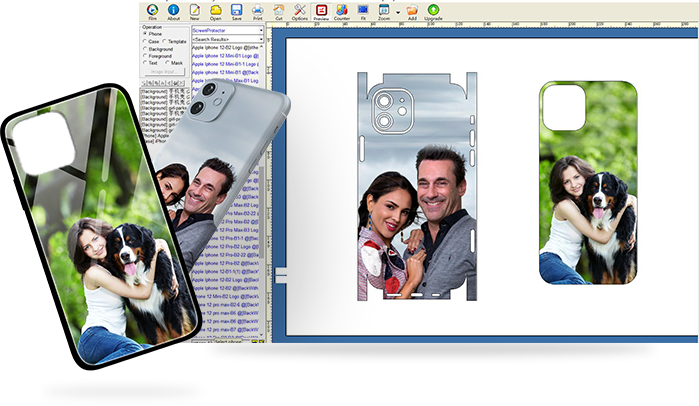
Task: Select the Background operation radio button
Action: tap(145, 49)
